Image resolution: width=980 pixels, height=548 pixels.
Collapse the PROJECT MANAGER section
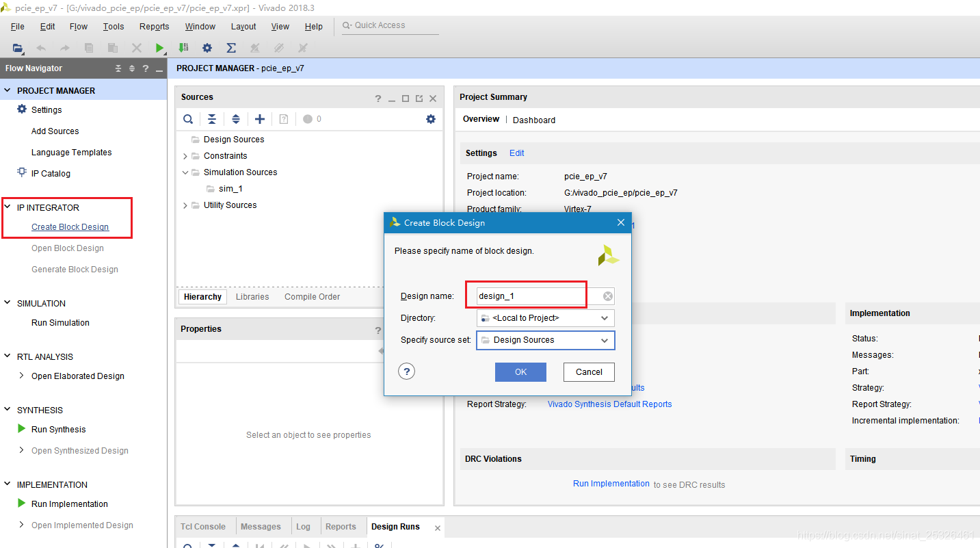[8, 90]
